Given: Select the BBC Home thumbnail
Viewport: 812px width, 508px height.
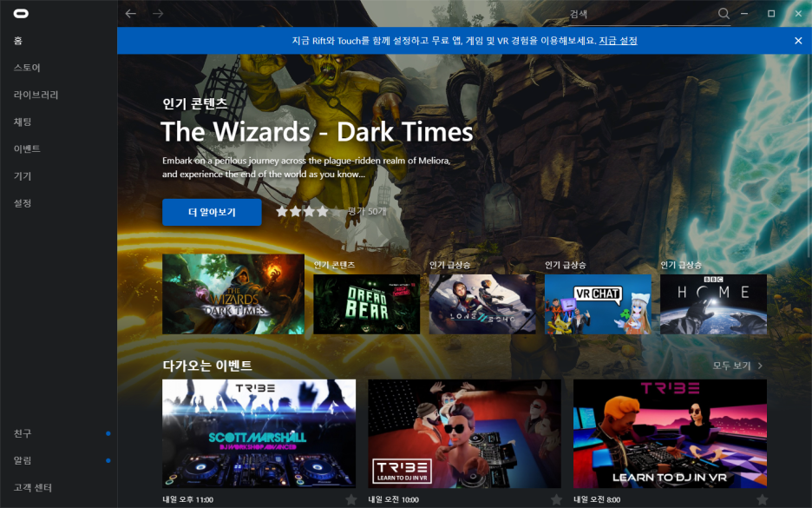Looking at the screenshot, I should coord(713,304).
